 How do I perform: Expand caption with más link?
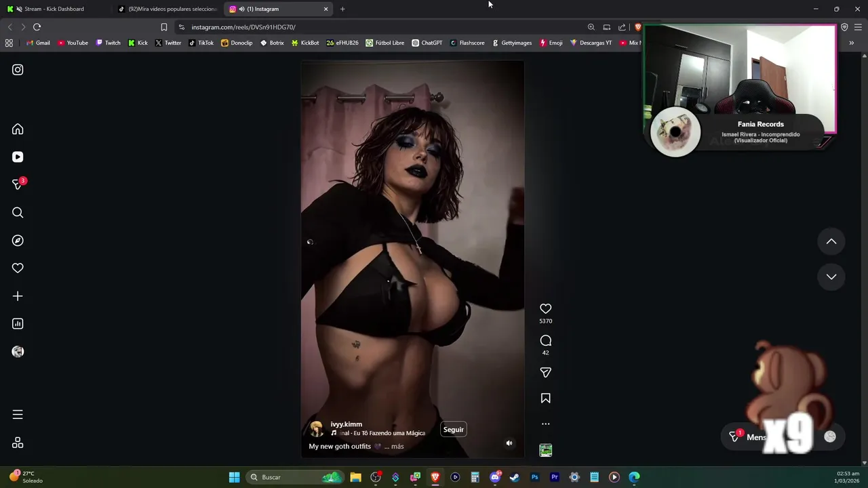(x=397, y=447)
